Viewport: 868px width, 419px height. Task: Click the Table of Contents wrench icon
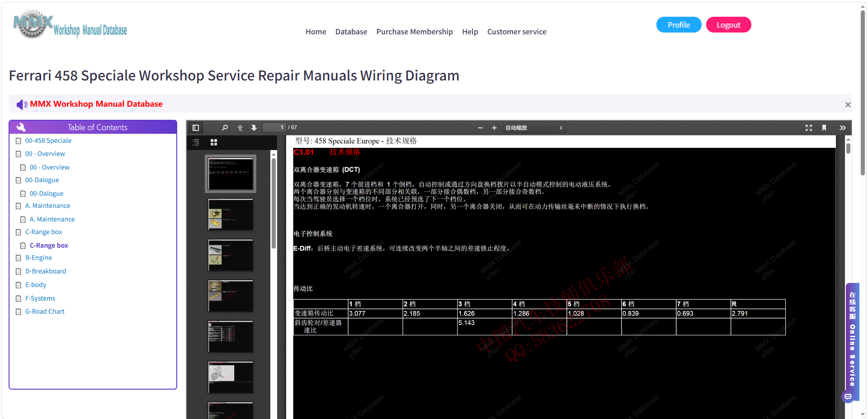coord(21,127)
